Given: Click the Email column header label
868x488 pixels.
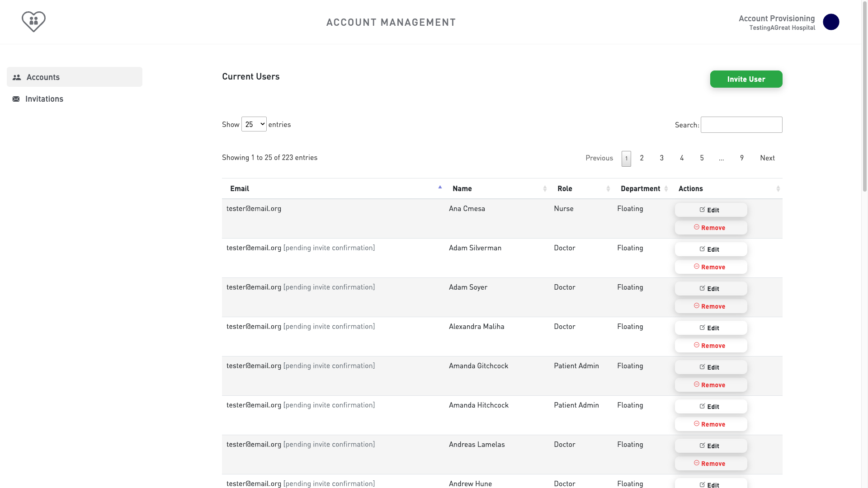Looking at the screenshot, I should pyautogui.click(x=240, y=189).
